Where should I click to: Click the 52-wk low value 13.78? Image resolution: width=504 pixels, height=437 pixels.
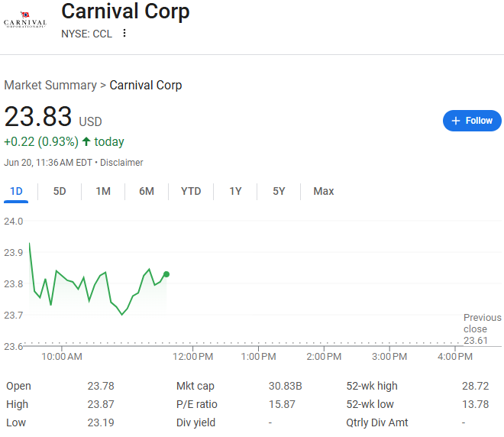coord(476,404)
